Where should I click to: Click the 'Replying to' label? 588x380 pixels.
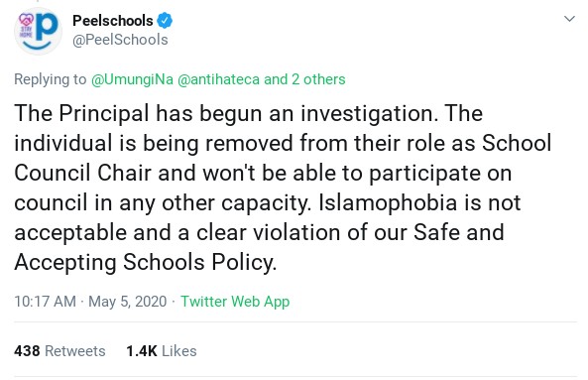[51, 79]
